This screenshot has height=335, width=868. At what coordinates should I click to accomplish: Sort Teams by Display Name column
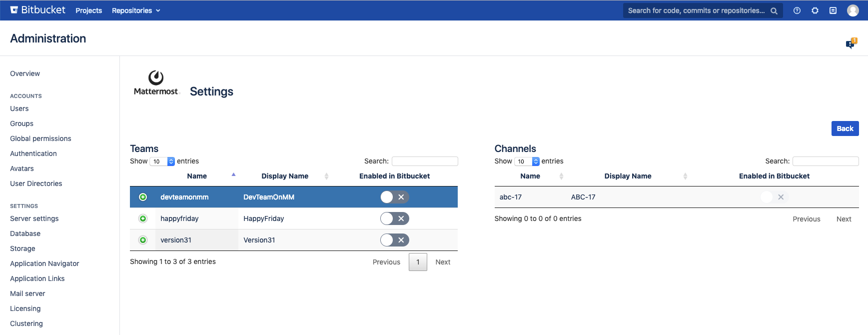[x=285, y=176]
